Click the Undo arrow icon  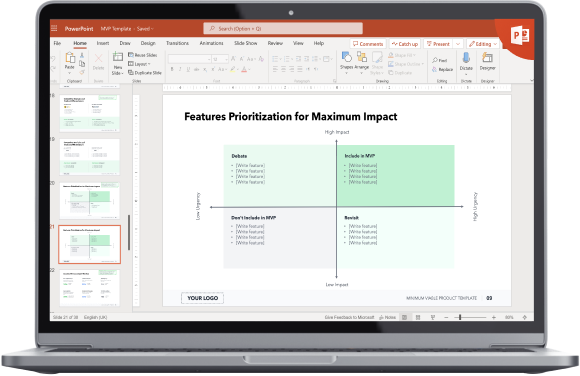tap(53, 59)
